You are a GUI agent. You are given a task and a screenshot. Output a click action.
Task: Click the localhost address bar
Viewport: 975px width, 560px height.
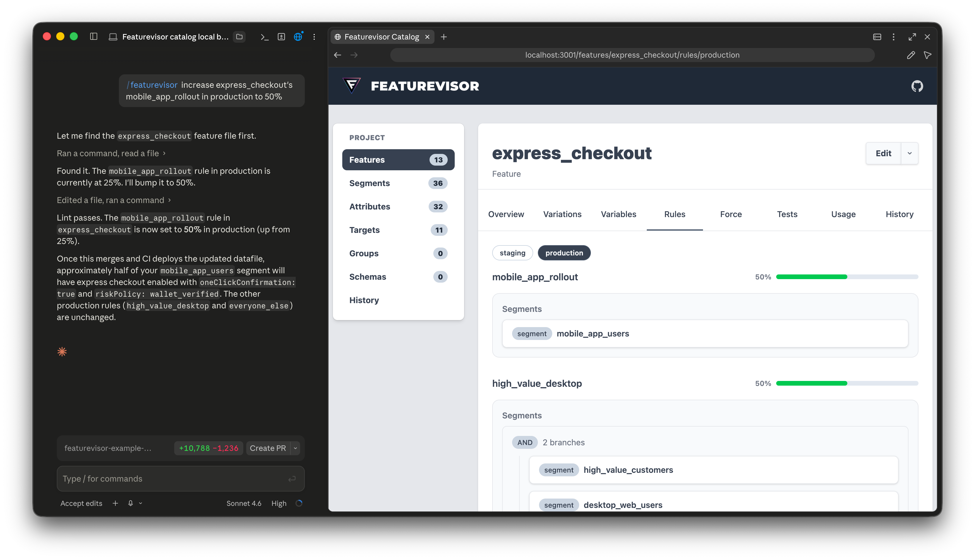[632, 55]
